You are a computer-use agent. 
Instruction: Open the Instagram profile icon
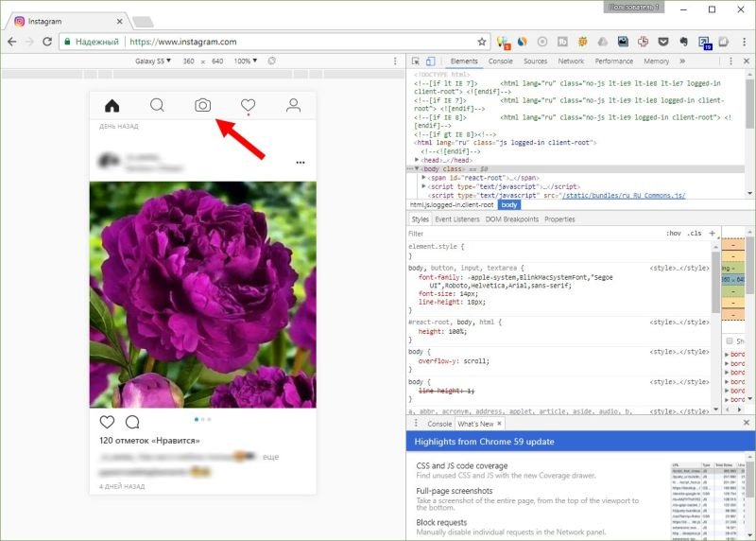point(293,105)
